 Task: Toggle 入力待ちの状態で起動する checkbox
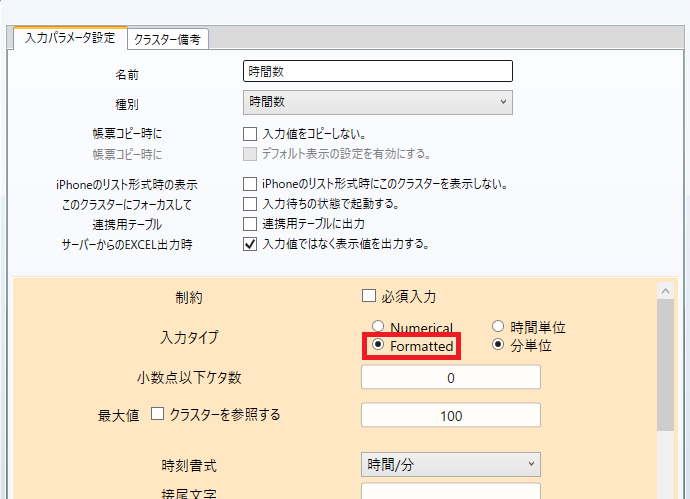coord(250,204)
